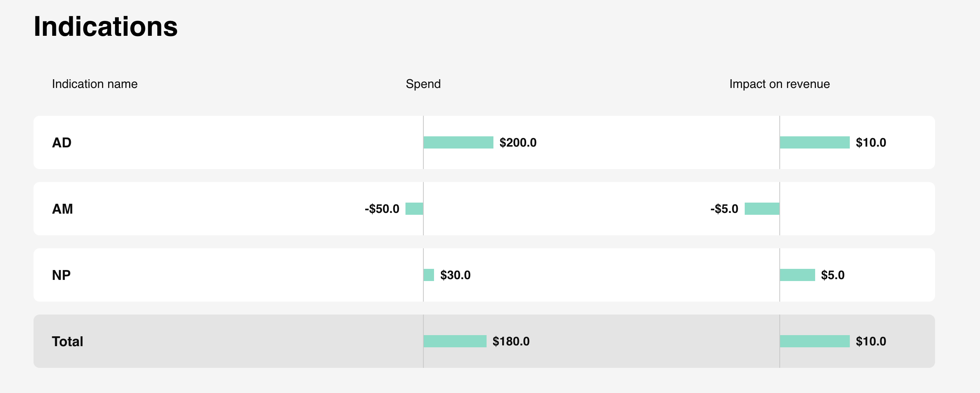Click the AD indication row label
The width and height of the screenshot is (980, 393).
[x=62, y=142]
